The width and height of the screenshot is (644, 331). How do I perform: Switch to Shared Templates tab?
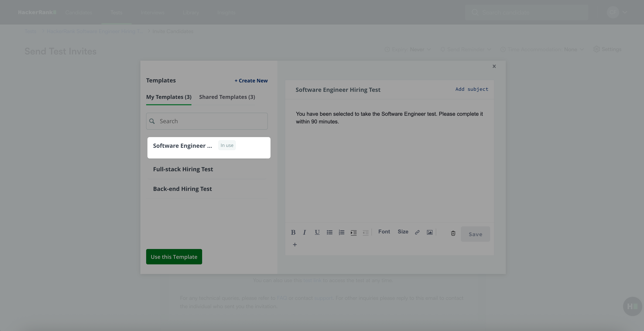click(x=227, y=97)
